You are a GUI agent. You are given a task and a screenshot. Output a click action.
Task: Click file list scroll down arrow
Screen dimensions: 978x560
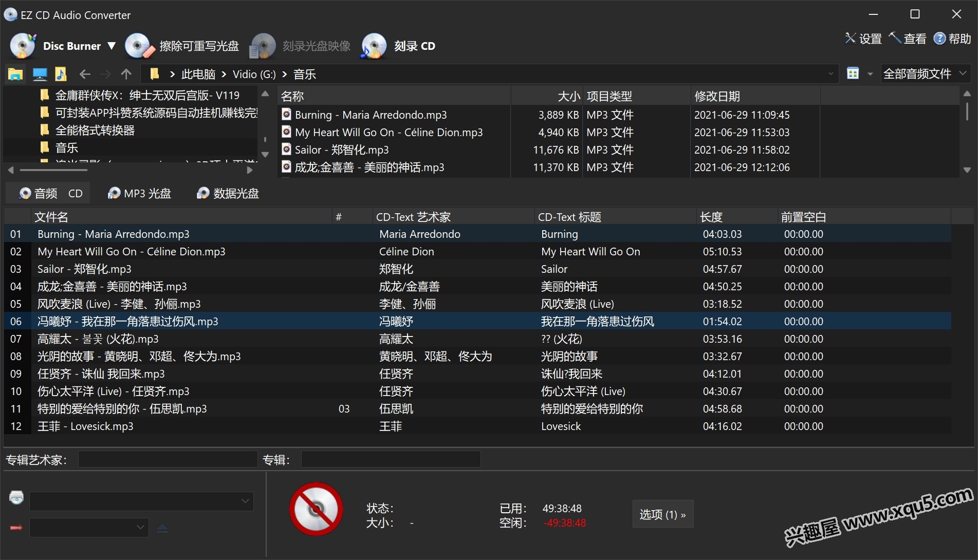tap(967, 170)
